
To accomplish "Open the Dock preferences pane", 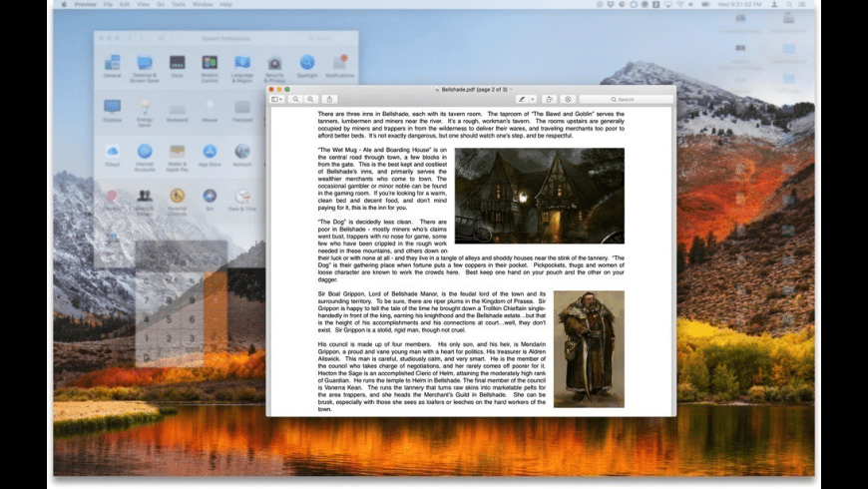I will click(177, 65).
